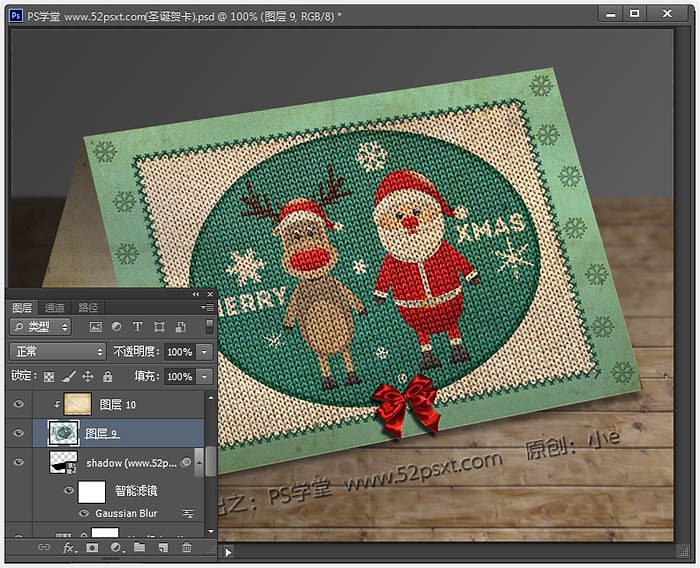Image resolution: width=700 pixels, height=568 pixels.
Task: Hide the Gaussian Blur smart filter
Action: [83, 514]
